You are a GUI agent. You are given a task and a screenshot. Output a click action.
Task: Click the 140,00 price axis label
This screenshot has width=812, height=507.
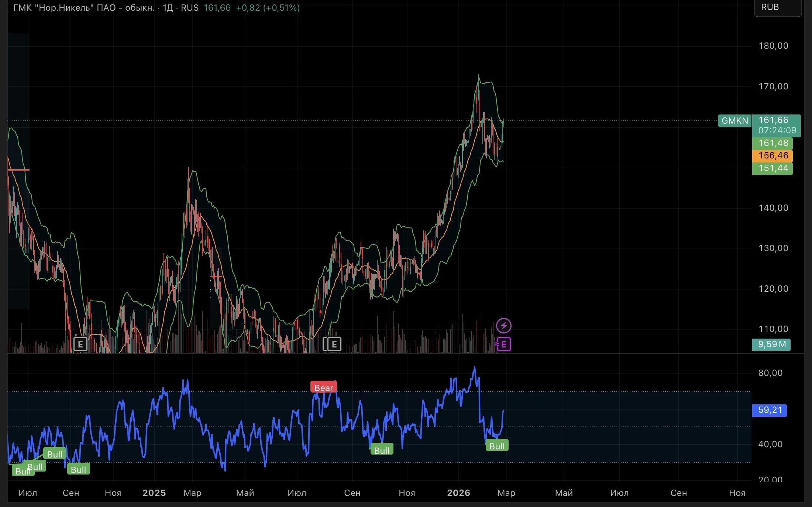pyautogui.click(x=773, y=208)
